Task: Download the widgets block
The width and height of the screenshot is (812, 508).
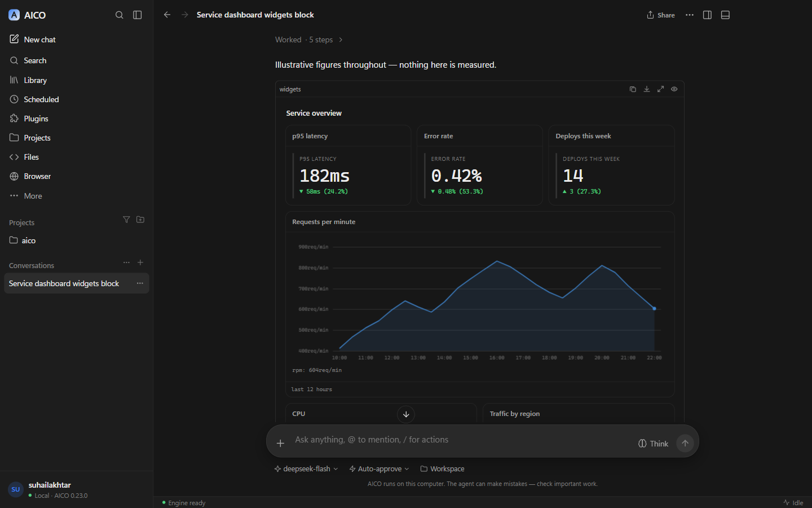Action: 647,89
